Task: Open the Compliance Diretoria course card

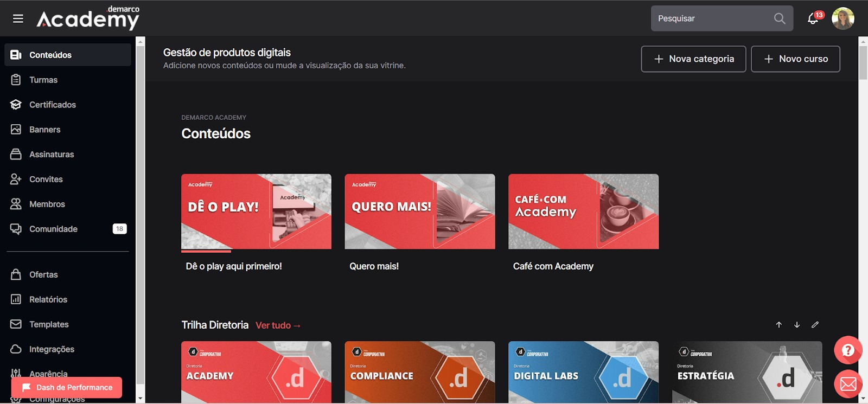Action: pos(420,372)
